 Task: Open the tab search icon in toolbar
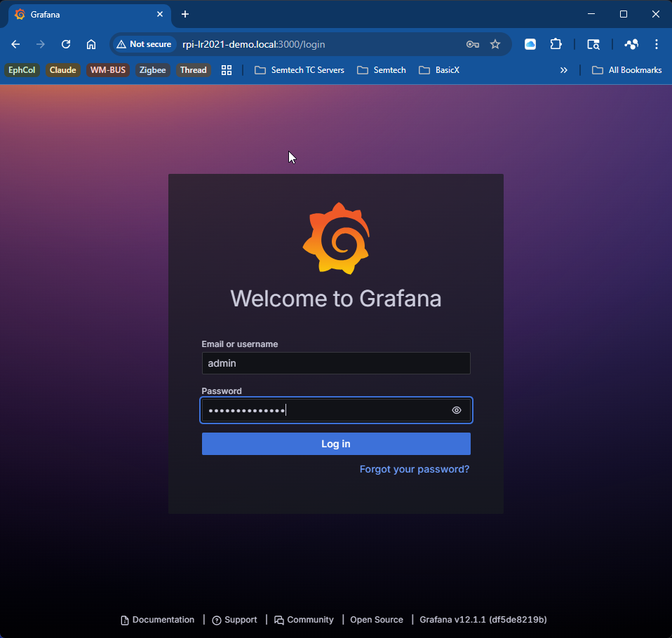593,44
